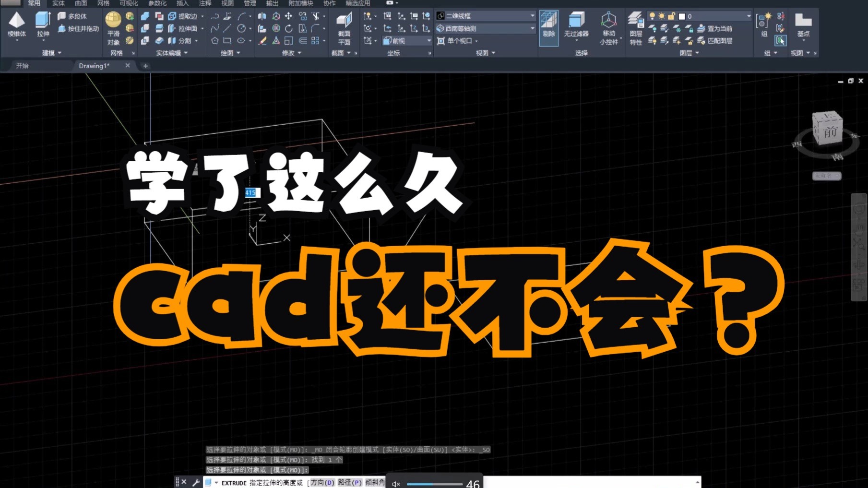The height and width of the screenshot is (488, 868).
Task: Click the 方向(D) command option
Action: pyautogui.click(x=322, y=483)
